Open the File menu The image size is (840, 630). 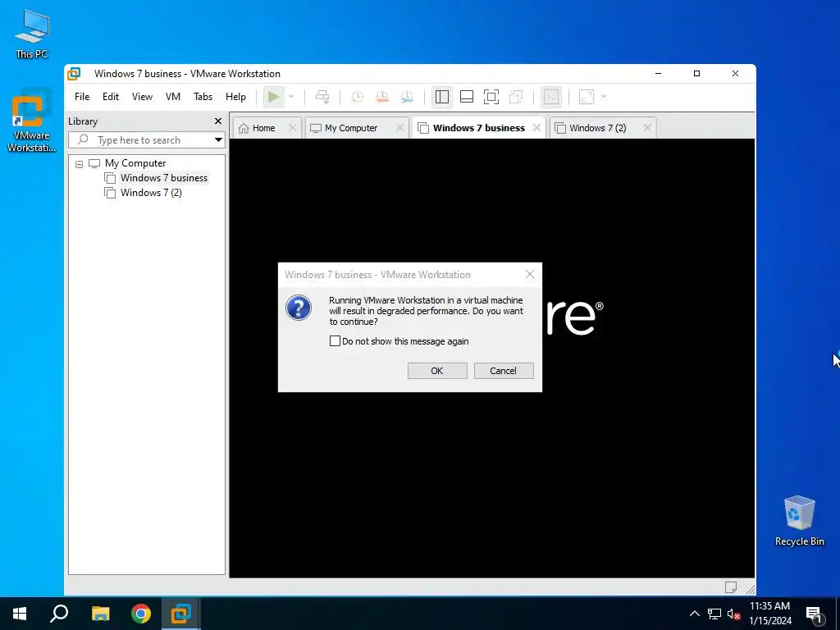[x=82, y=97]
